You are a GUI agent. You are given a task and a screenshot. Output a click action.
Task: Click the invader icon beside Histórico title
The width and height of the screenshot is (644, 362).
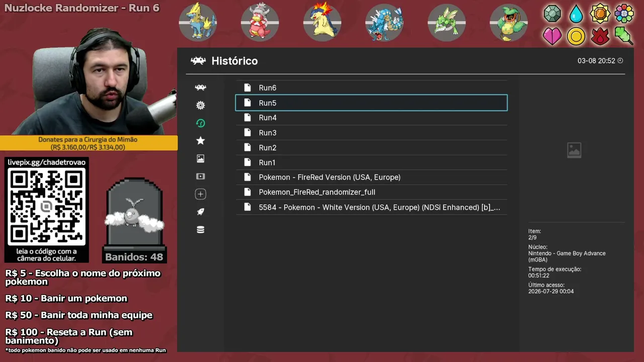pyautogui.click(x=198, y=61)
